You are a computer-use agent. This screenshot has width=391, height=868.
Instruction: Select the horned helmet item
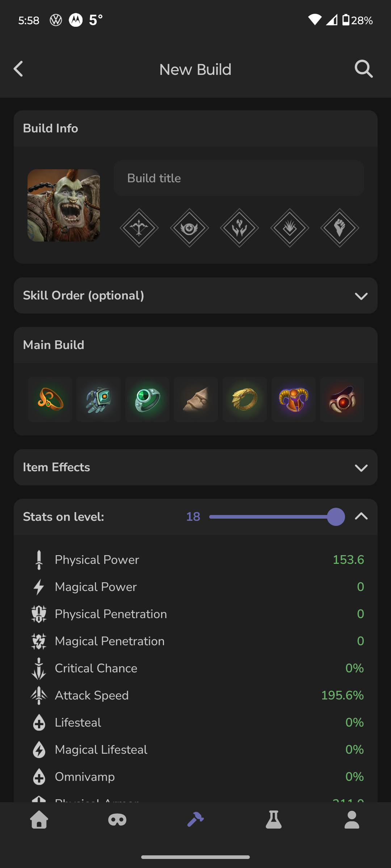pyautogui.click(x=294, y=399)
